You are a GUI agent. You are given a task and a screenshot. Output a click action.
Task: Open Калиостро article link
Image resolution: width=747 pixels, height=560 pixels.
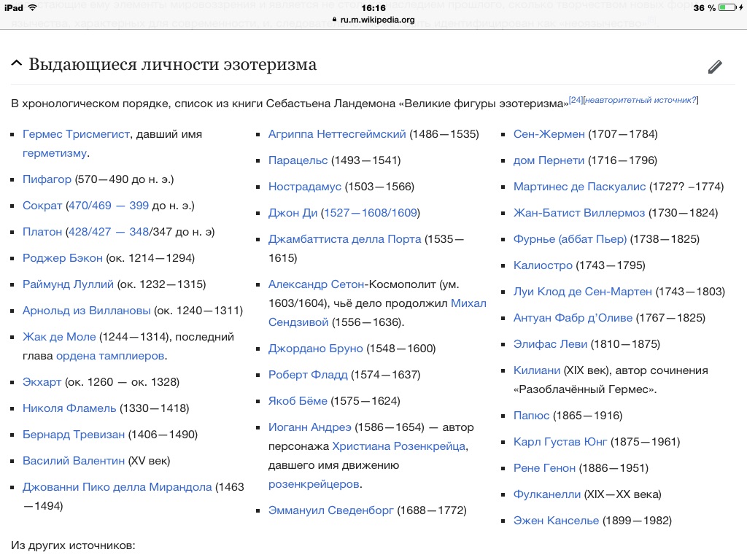click(543, 265)
